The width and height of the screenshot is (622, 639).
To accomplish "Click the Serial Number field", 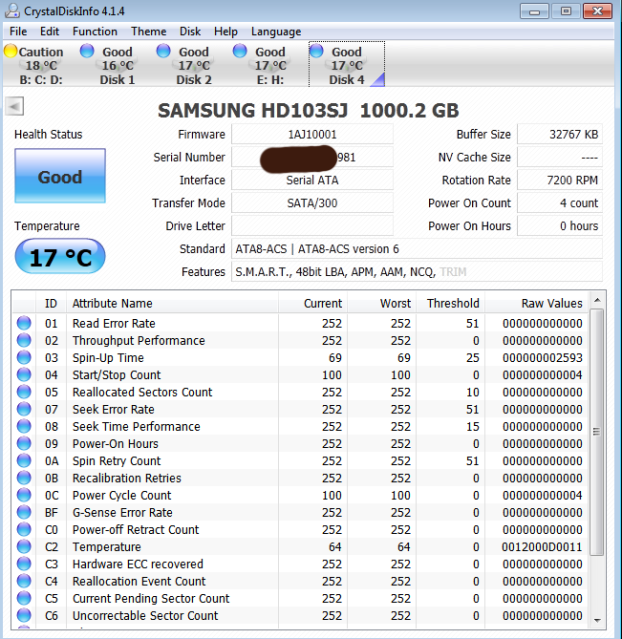I will coord(312,157).
